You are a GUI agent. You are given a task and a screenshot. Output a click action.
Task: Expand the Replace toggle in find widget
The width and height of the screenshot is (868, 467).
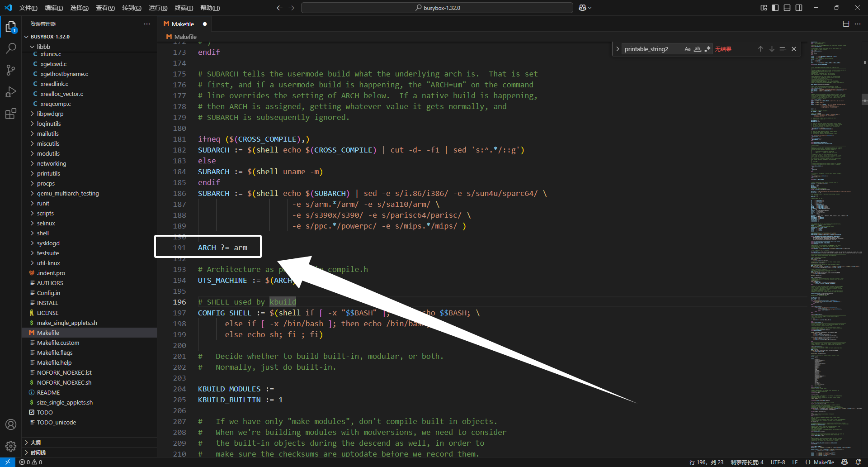pos(618,49)
